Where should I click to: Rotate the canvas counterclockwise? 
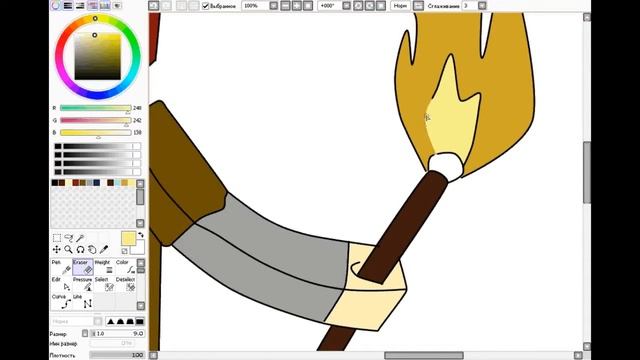pyautogui.click(x=358, y=6)
